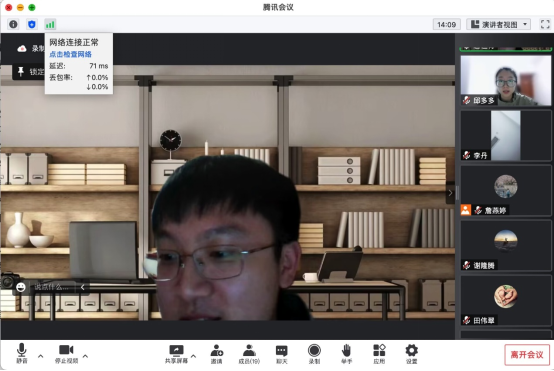Select 邱多多's video thumbnail
This screenshot has height=371, width=554.
tap(506, 80)
